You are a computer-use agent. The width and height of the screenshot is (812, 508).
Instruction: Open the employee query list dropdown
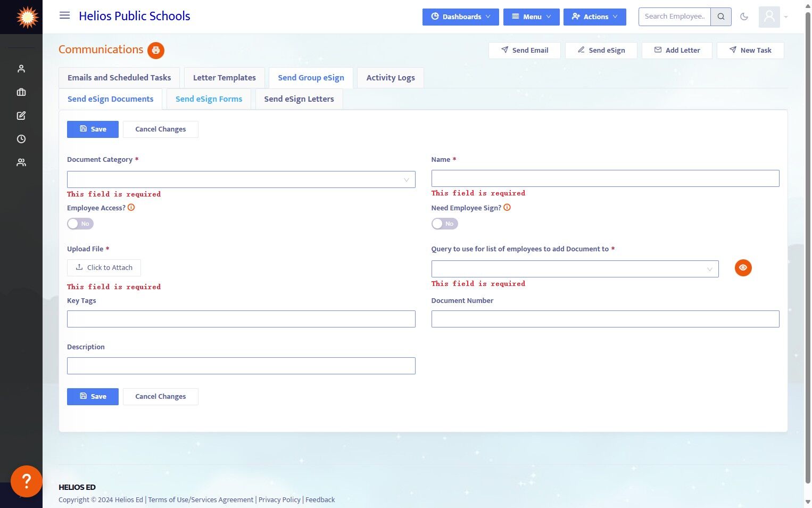pos(575,269)
